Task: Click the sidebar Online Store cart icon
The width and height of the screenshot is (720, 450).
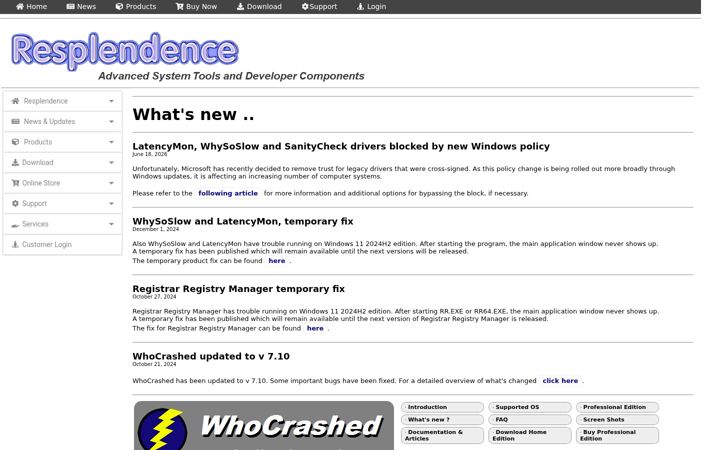Action: click(15, 183)
